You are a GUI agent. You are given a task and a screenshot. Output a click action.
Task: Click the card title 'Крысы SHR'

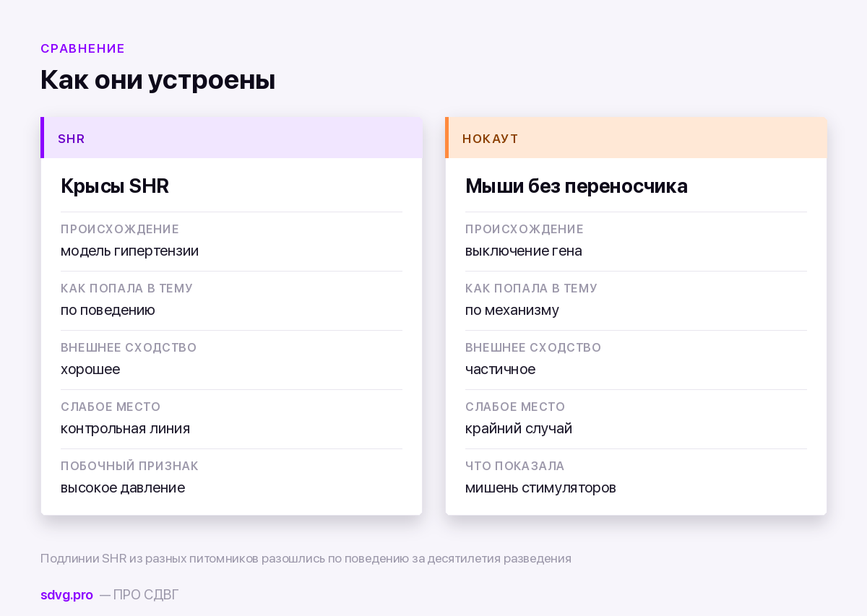coord(115,186)
